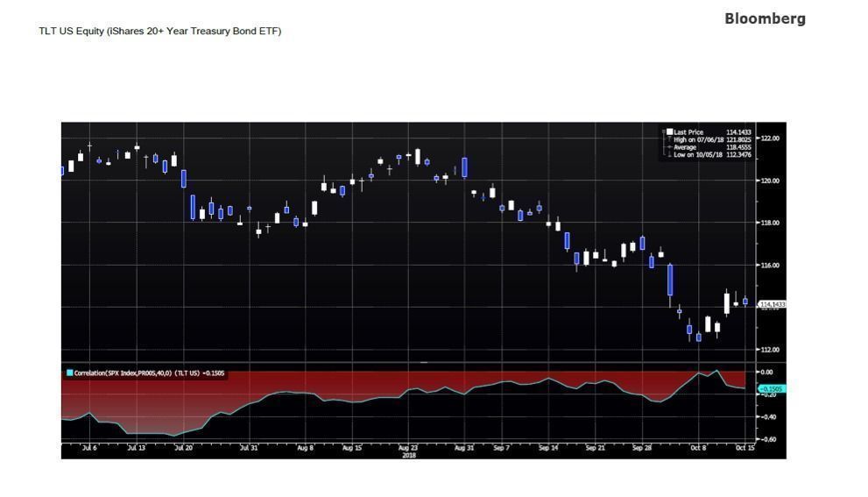
Task: Click the Average legend marker icon
Action: point(669,147)
